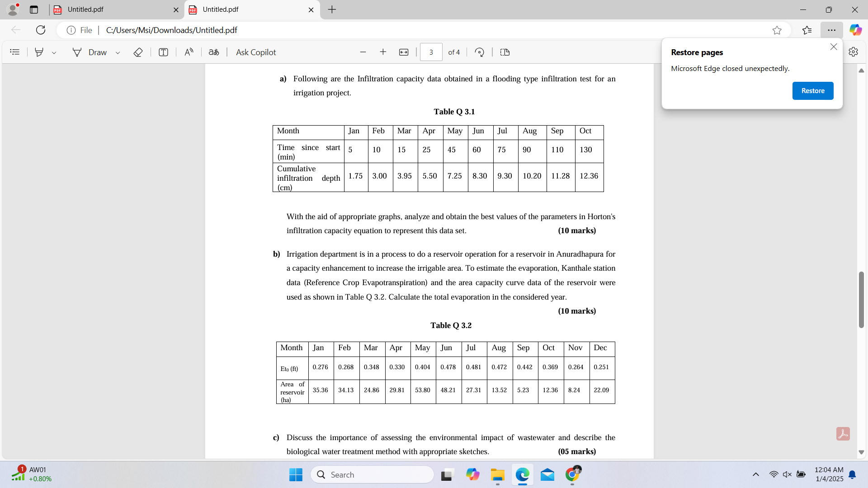The image size is (868, 488).
Task: Activate the Draw tool
Action: point(90,52)
